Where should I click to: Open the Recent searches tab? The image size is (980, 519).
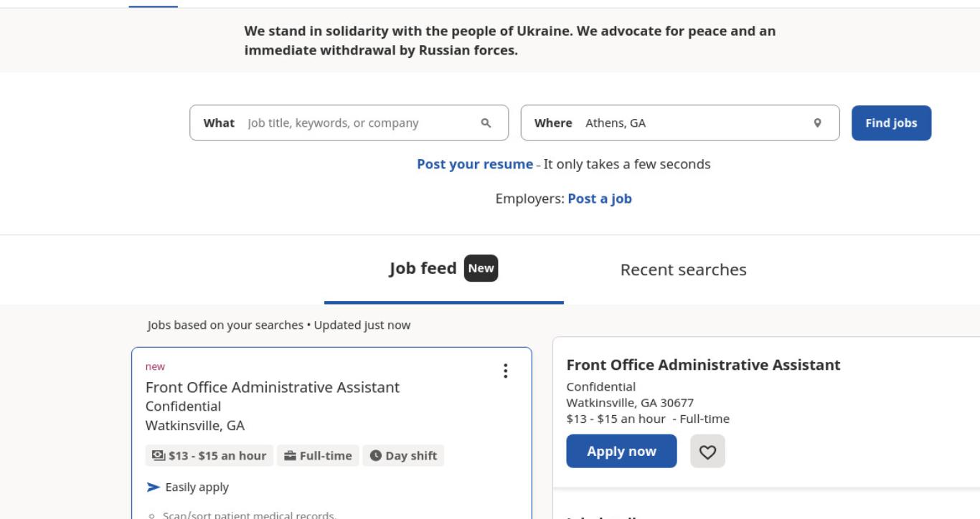click(683, 270)
